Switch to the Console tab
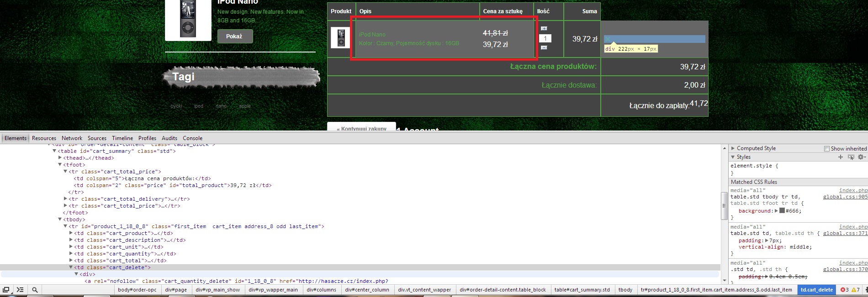Image resolution: width=868 pixels, height=297 pixels. (x=193, y=138)
